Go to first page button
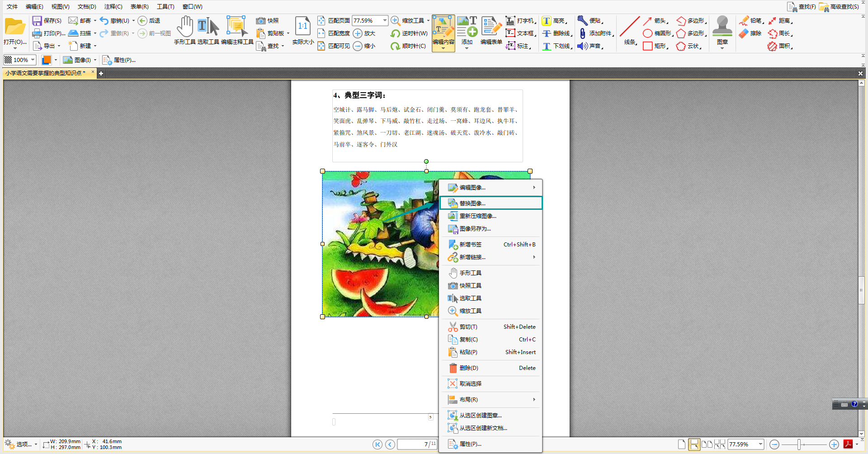The width and height of the screenshot is (868, 454). pos(377,445)
